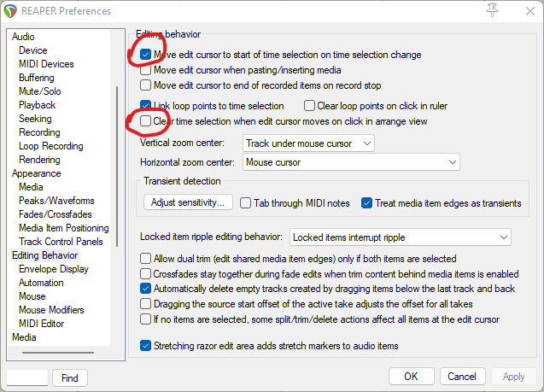Enable Allow dual trim checkbox
This screenshot has width=544, height=392.
coord(145,259)
